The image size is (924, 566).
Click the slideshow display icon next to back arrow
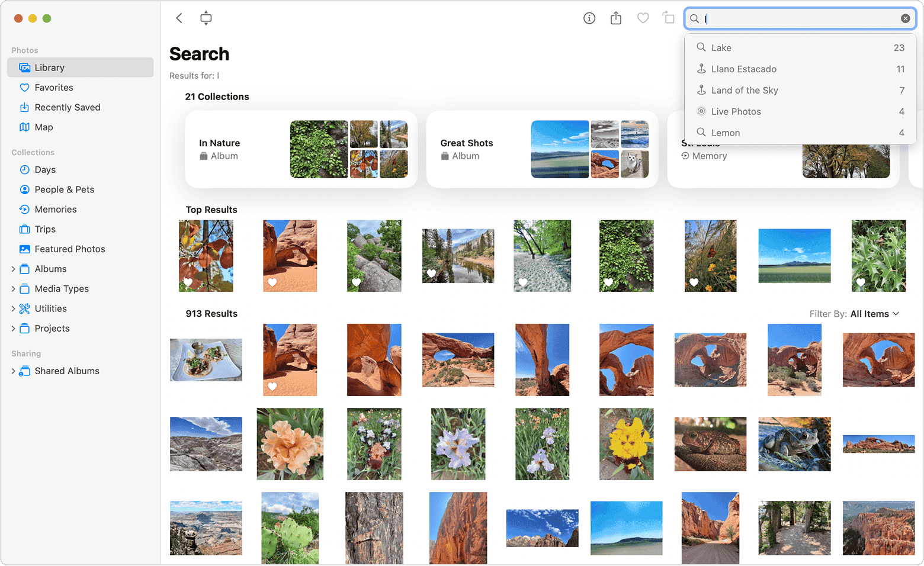tap(206, 18)
